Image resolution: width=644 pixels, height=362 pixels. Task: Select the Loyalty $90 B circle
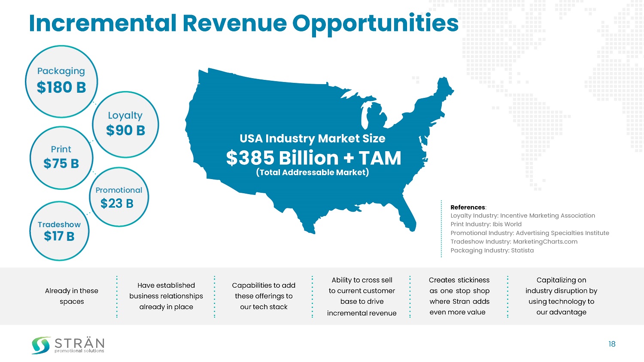point(125,124)
